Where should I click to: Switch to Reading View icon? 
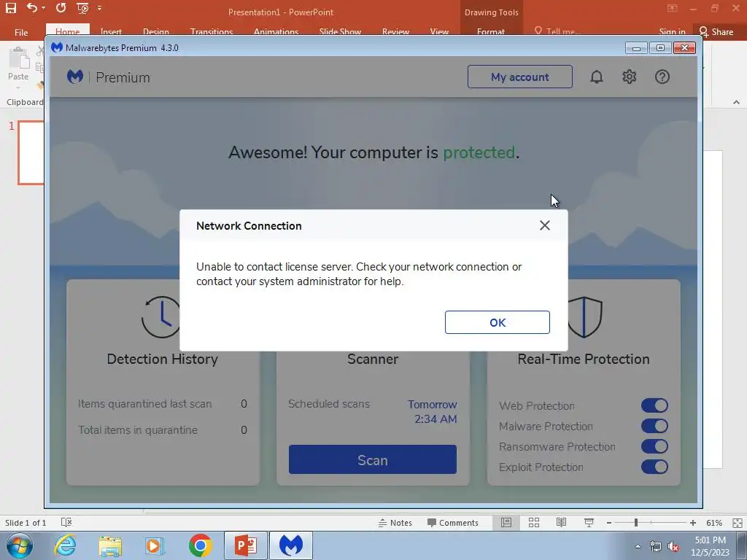pyautogui.click(x=561, y=522)
